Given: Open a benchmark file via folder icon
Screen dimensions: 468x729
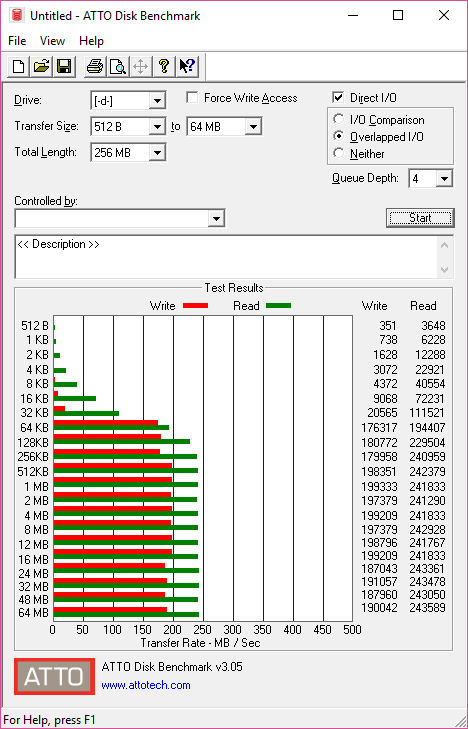Looking at the screenshot, I should [41, 66].
